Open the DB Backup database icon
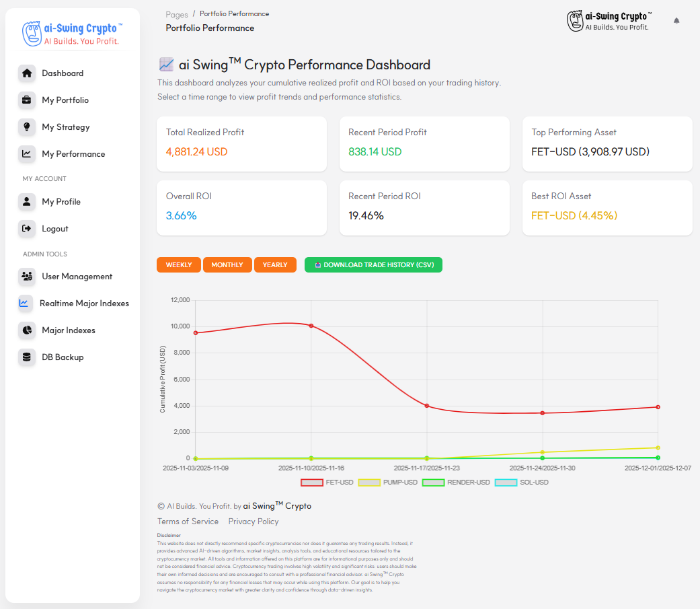700x609 pixels. 28,357
